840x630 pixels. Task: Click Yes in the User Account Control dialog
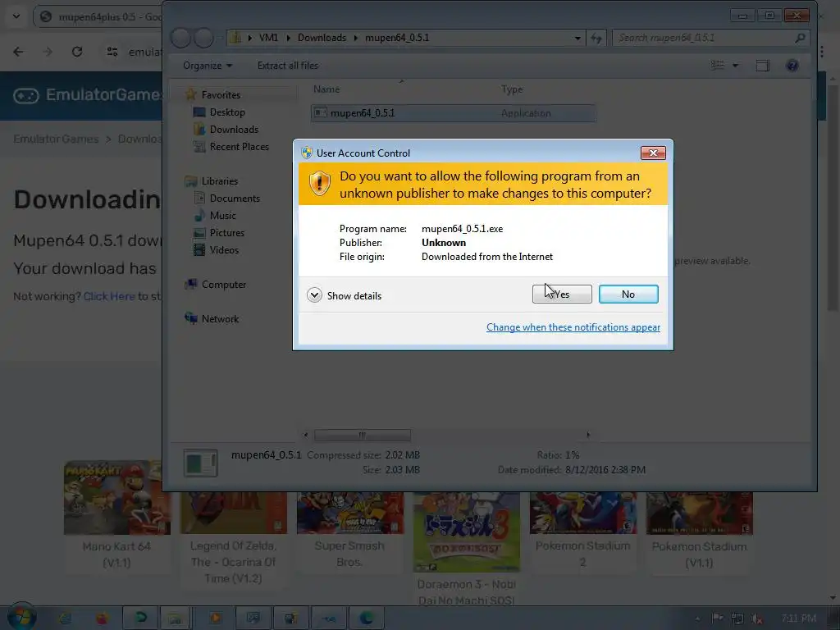click(x=562, y=294)
